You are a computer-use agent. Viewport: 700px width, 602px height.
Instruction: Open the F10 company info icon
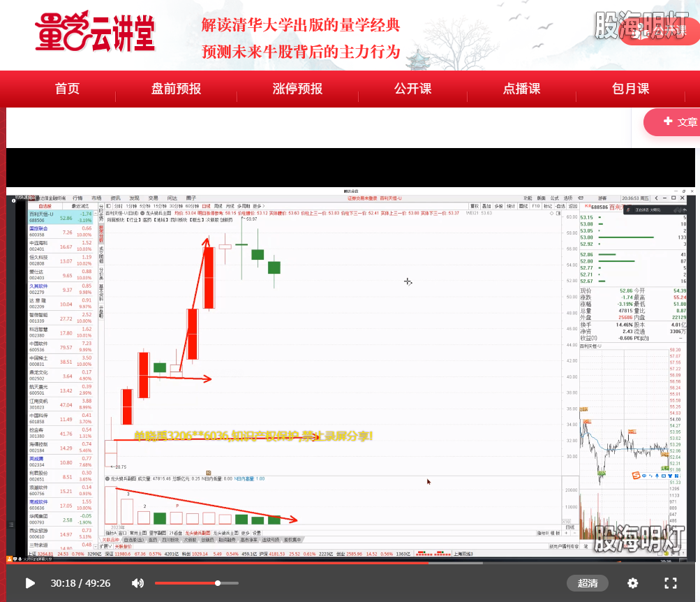tap(535, 206)
